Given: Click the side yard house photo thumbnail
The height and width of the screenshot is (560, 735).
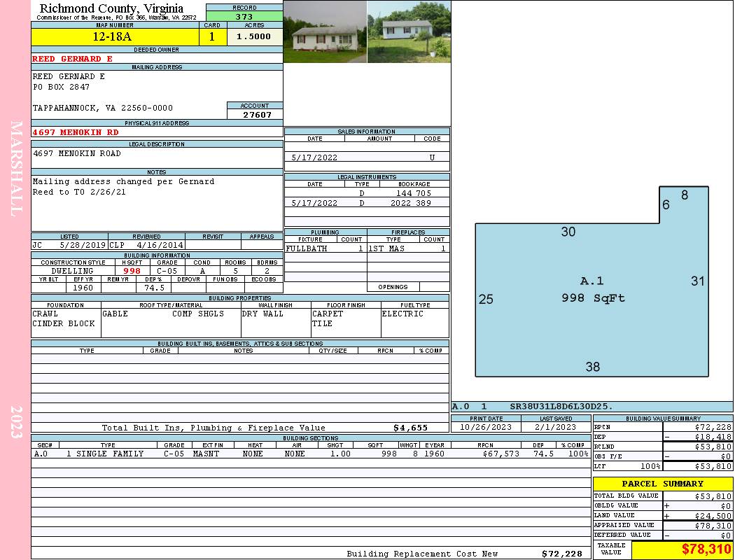Looking at the screenshot, I should [409, 31].
